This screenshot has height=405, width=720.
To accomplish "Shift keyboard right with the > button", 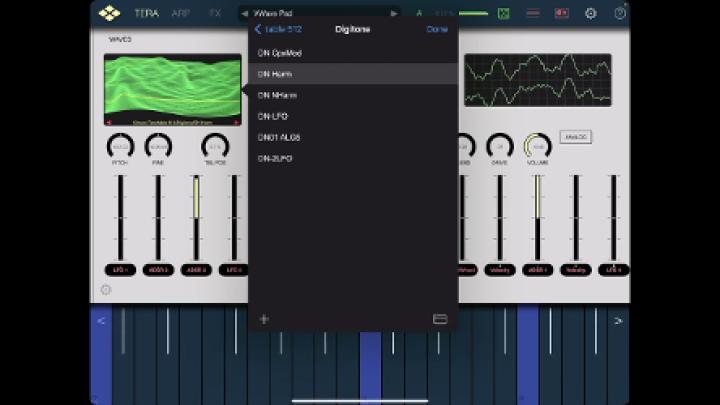I will coord(618,321).
